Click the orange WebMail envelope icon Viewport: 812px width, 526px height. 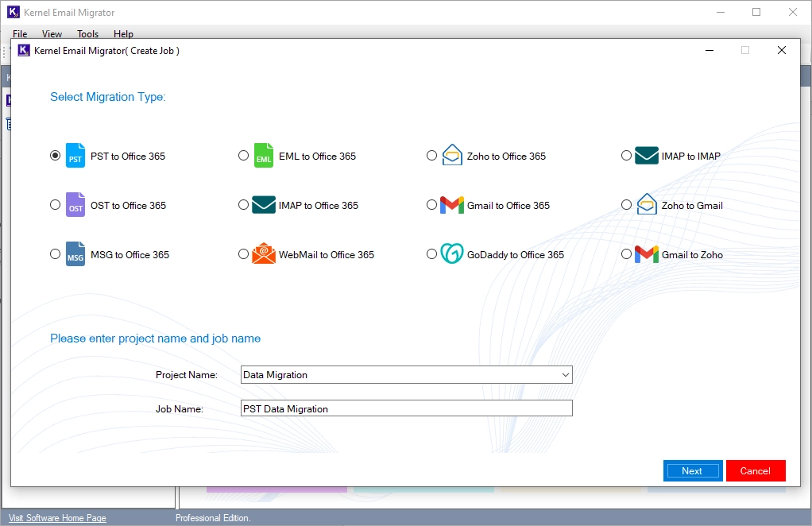tap(264, 253)
